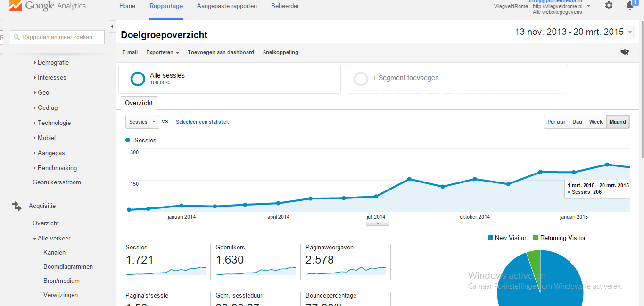The image size is (644, 306).
Task: Open the settings gear icon
Action: tap(609, 5)
